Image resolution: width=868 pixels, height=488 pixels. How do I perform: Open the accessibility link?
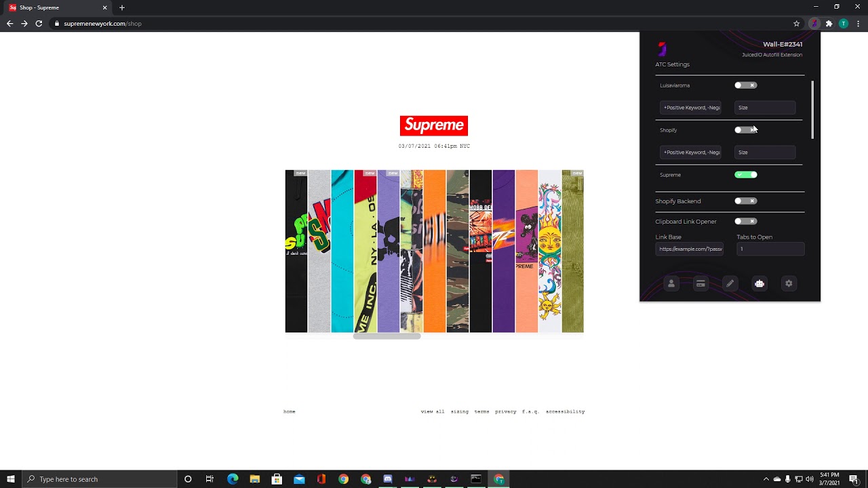click(x=566, y=411)
